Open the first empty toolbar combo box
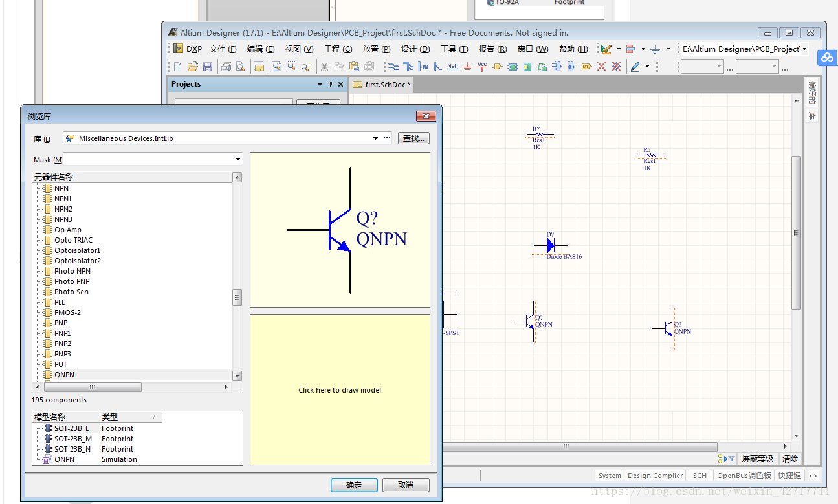 click(x=702, y=67)
